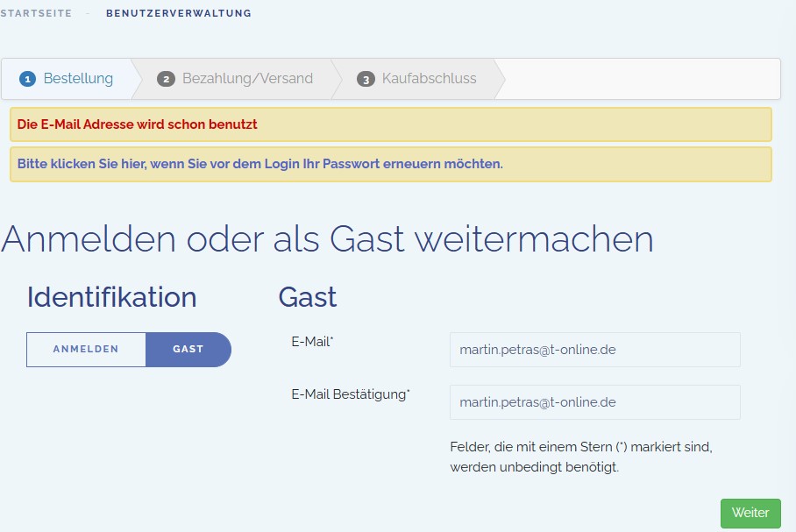Go to Startseite breadcrumb link
Screen dimensions: 796x532
tap(36, 13)
